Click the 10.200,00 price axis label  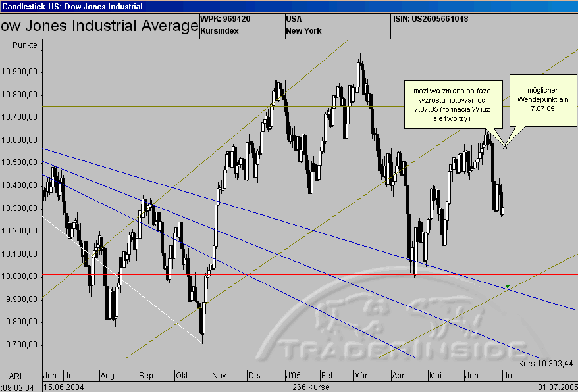pyautogui.click(x=19, y=232)
